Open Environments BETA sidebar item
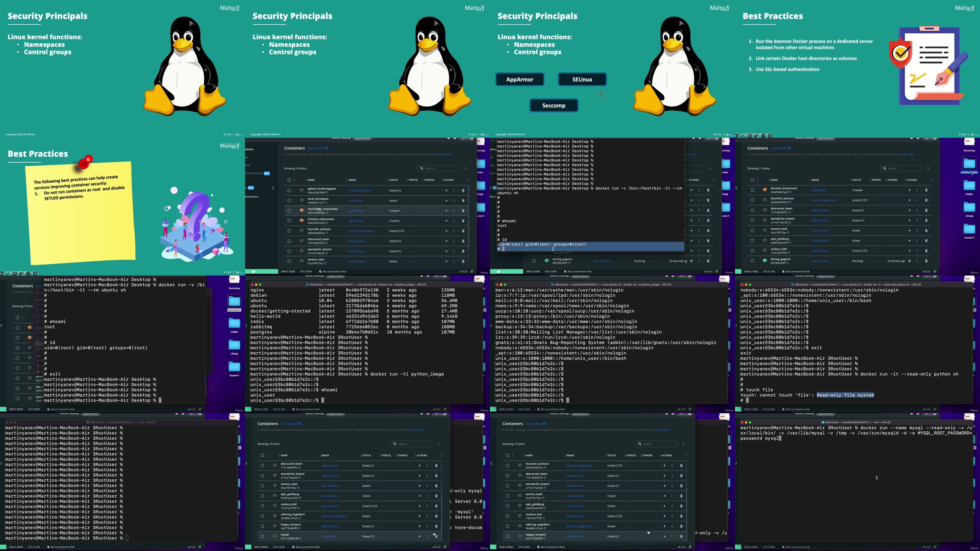This screenshot has height=551, width=980. (x=254, y=173)
